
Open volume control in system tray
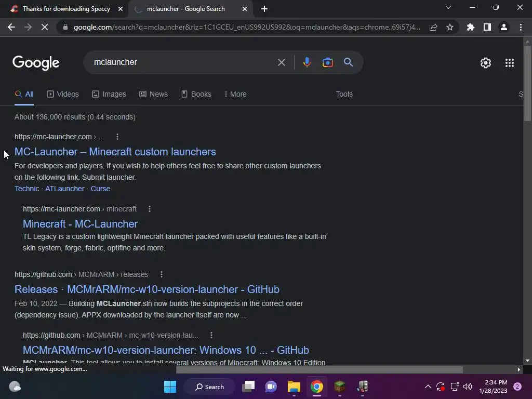click(468, 387)
